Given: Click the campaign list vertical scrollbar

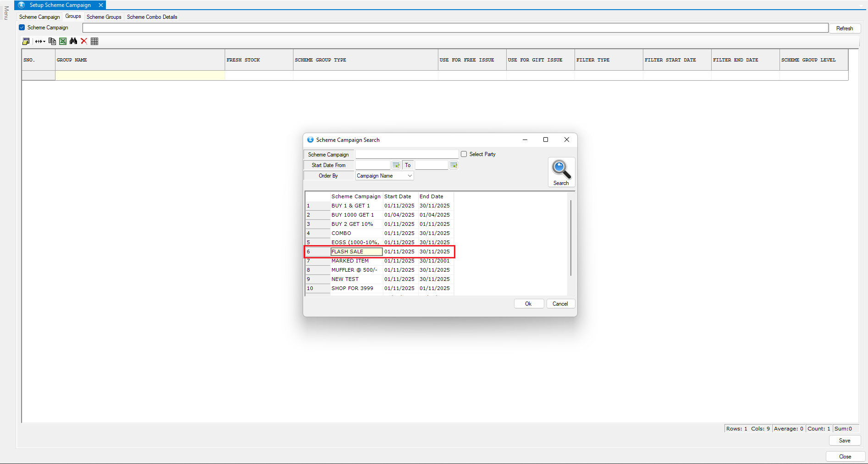Looking at the screenshot, I should pos(570,238).
